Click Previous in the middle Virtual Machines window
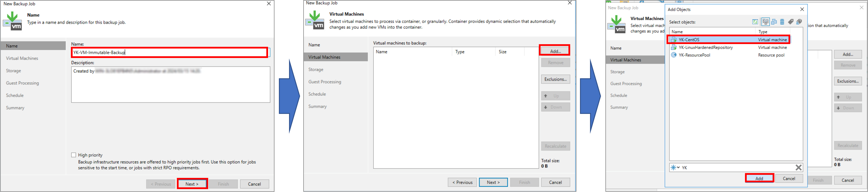This screenshot has height=192, width=868. 462,182
